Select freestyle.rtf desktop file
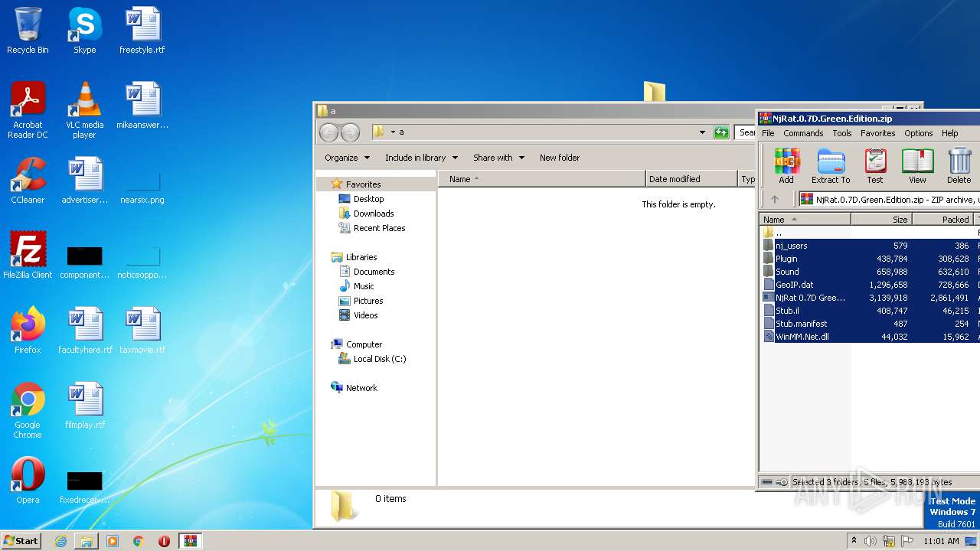This screenshot has width=980, height=551. coord(142,31)
